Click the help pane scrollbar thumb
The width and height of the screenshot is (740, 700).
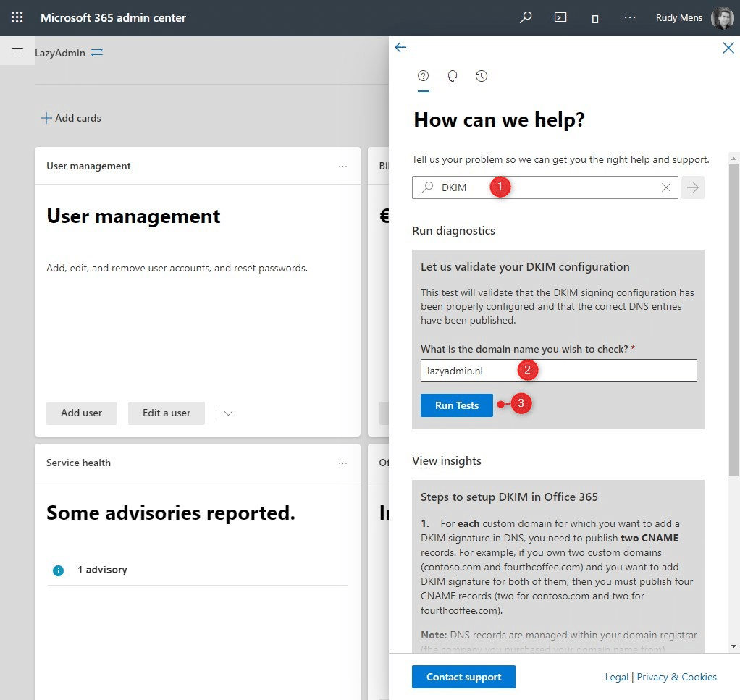pyautogui.click(x=733, y=320)
